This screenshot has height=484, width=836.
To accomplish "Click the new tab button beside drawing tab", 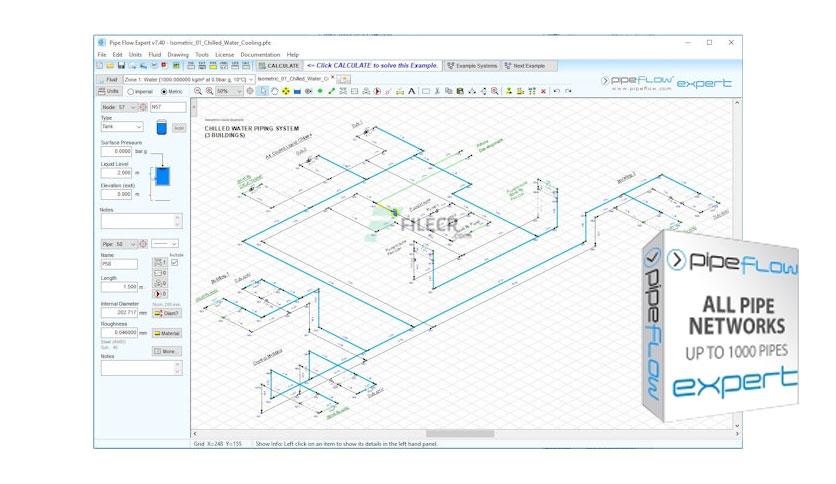I will coord(344,79).
